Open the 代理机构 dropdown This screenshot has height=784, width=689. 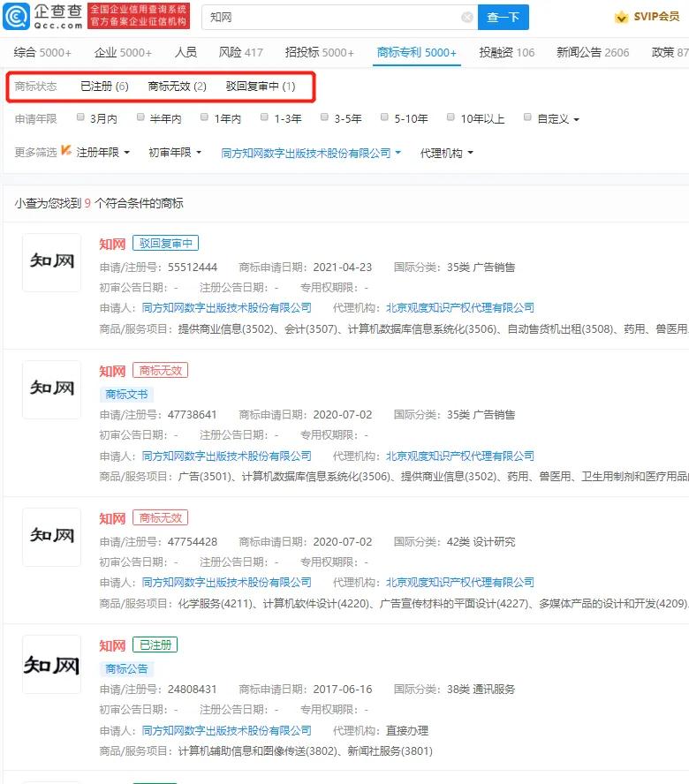(446, 153)
